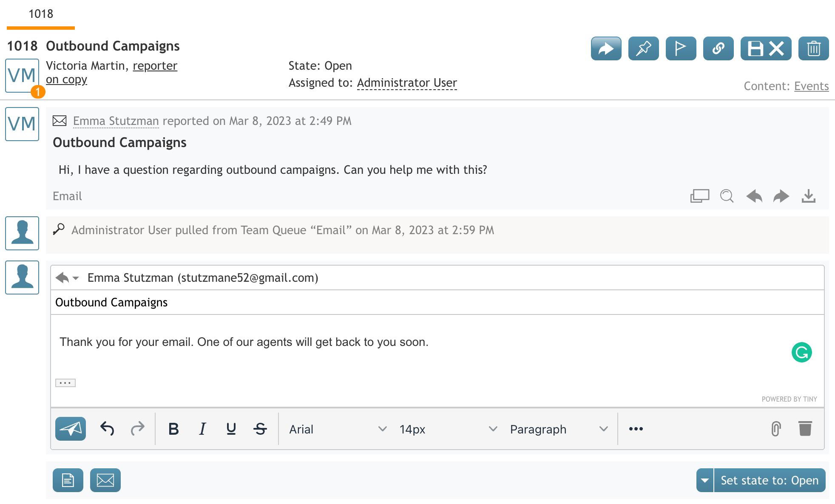Click the link case chain icon
The height and width of the screenshot is (504, 835).
pyautogui.click(x=718, y=48)
